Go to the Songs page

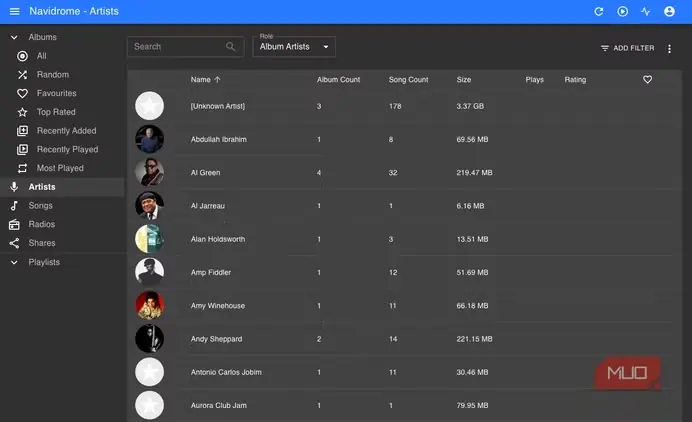coord(41,206)
